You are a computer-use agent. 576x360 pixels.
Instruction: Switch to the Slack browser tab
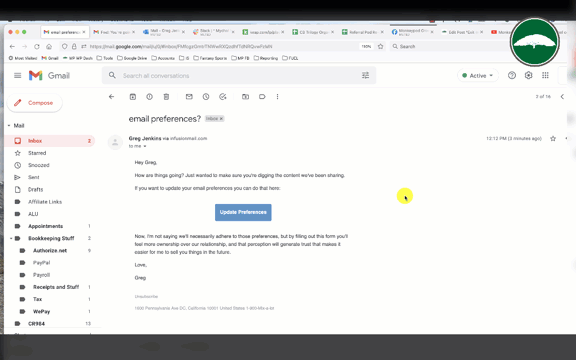point(214,32)
